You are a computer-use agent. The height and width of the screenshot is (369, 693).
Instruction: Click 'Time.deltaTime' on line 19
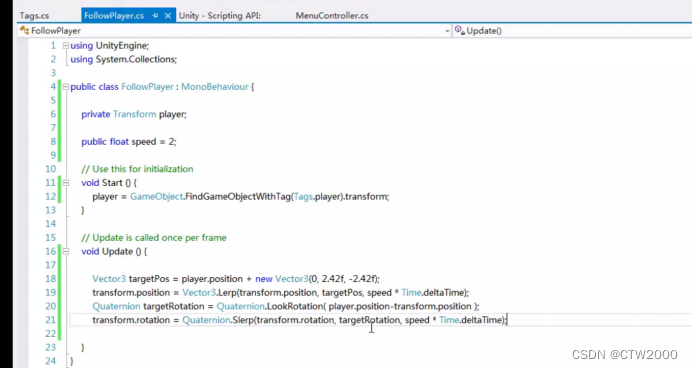click(x=433, y=292)
